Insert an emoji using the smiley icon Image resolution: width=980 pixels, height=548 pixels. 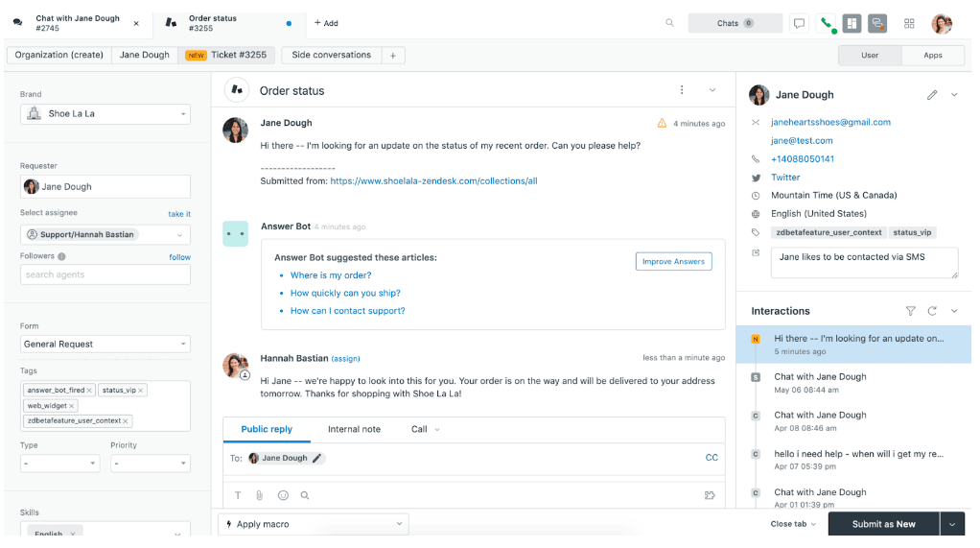click(x=283, y=495)
